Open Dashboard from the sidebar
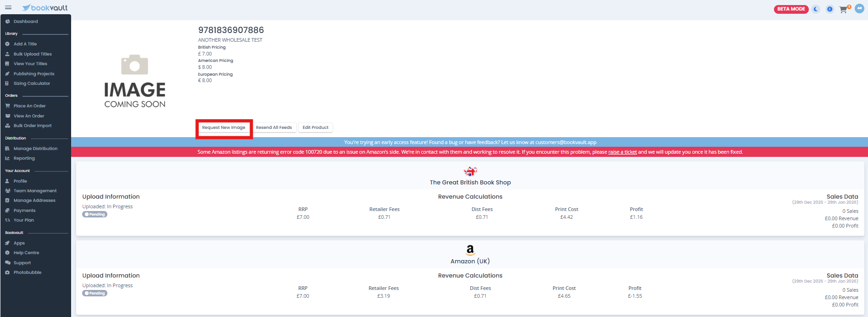Viewport: 868px width, 317px height. click(26, 22)
